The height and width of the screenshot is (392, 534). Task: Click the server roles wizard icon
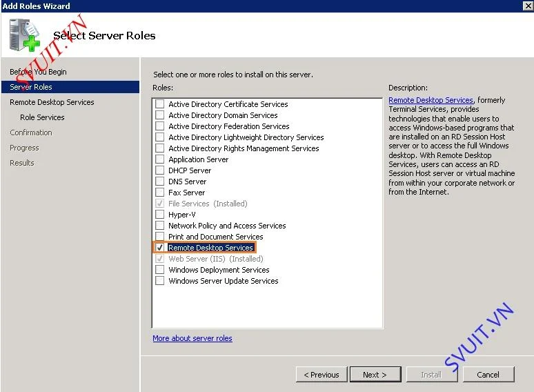tap(25, 35)
